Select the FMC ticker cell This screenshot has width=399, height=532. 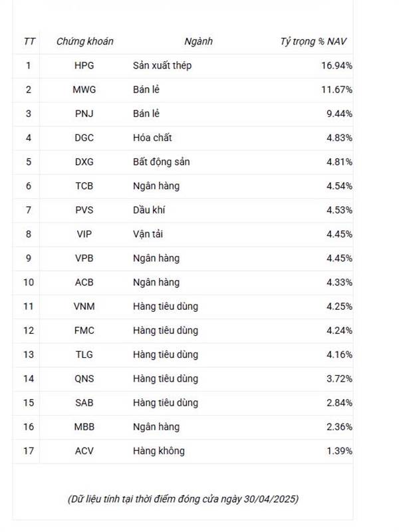[84, 331]
